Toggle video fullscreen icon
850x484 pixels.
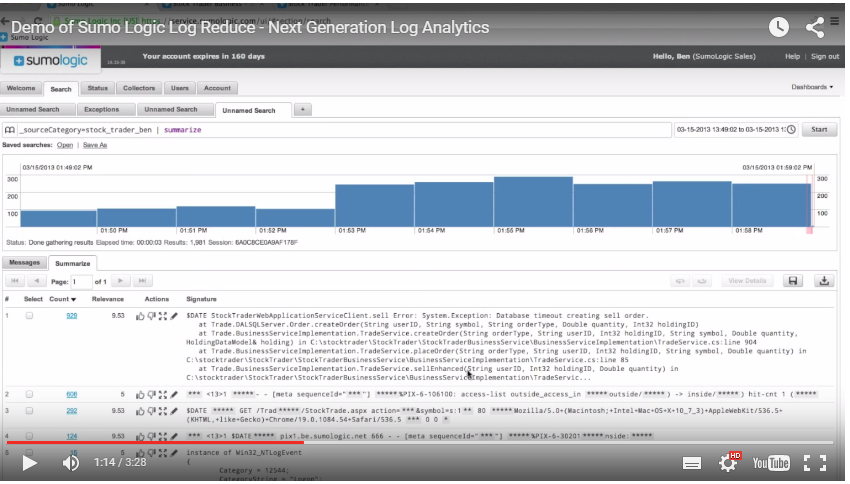tap(815, 463)
